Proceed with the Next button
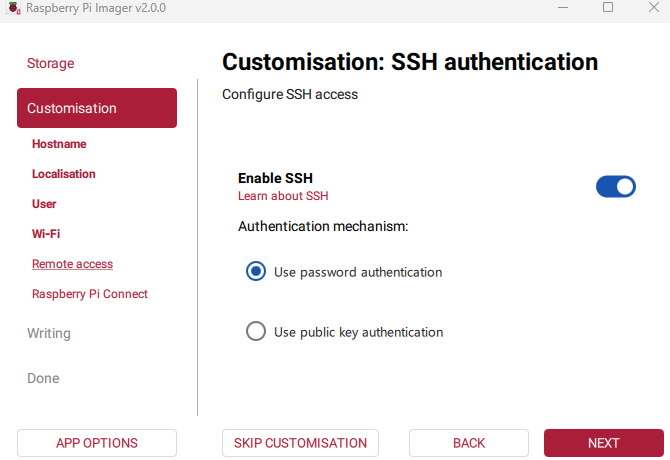Image resolution: width=670 pixels, height=460 pixels. click(603, 443)
